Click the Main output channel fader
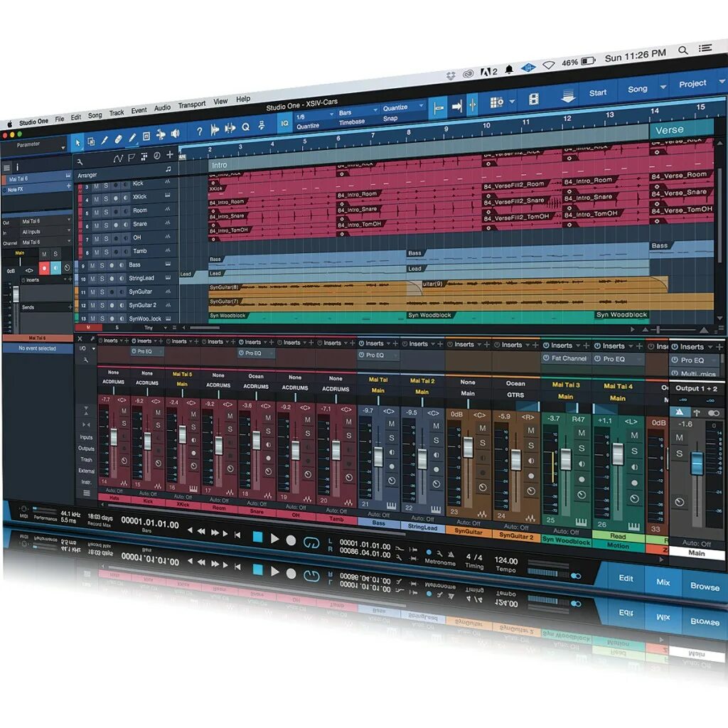The image size is (728, 728). [697, 464]
